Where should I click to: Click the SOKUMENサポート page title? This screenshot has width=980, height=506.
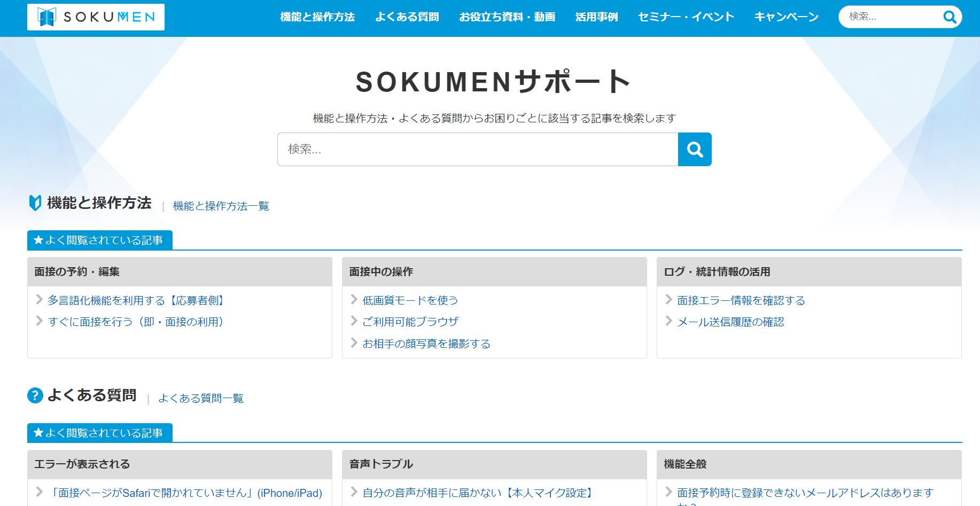coord(494,82)
